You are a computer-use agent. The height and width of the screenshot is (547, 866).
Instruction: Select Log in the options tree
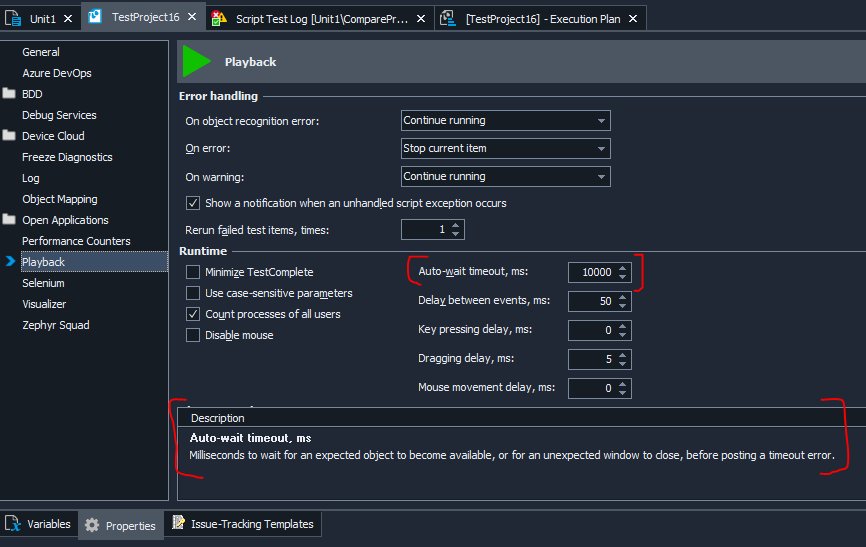pyautogui.click(x=30, y=178)
